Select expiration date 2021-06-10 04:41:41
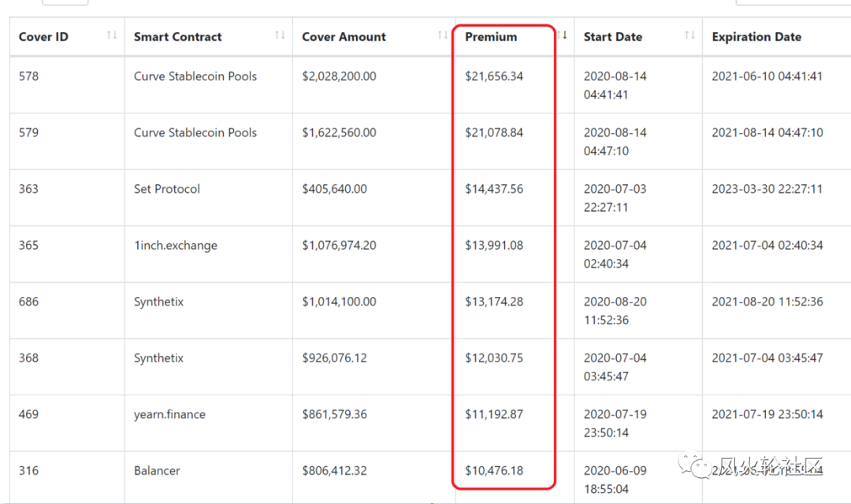Image resolution: width=851 pixels, height=504 pixels. coord(767,76)
